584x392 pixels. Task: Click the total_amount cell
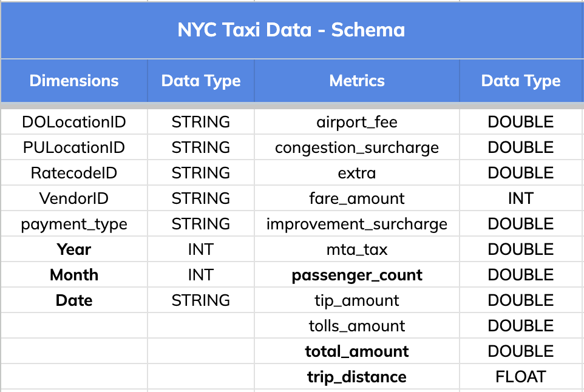357,351
